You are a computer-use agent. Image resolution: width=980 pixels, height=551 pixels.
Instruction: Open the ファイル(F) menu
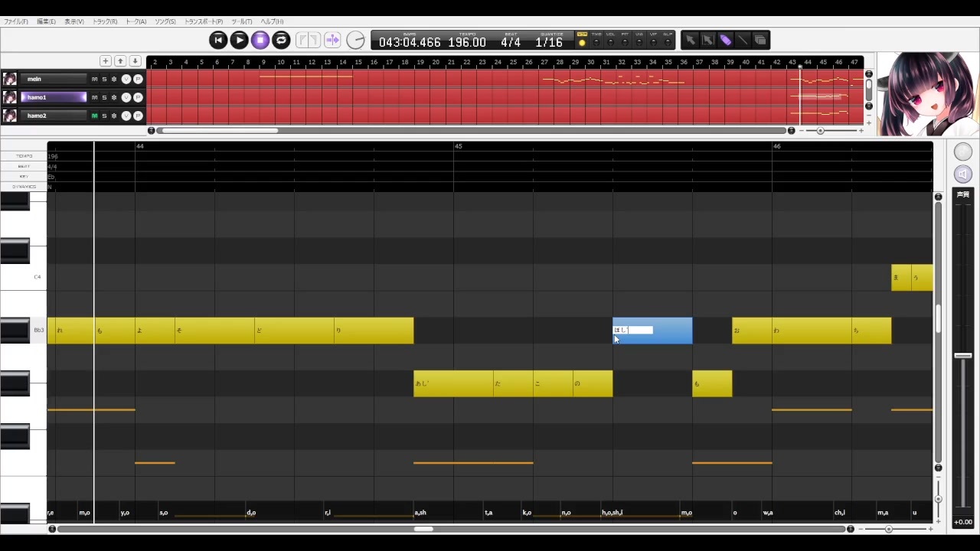click(x=16, y=21)
